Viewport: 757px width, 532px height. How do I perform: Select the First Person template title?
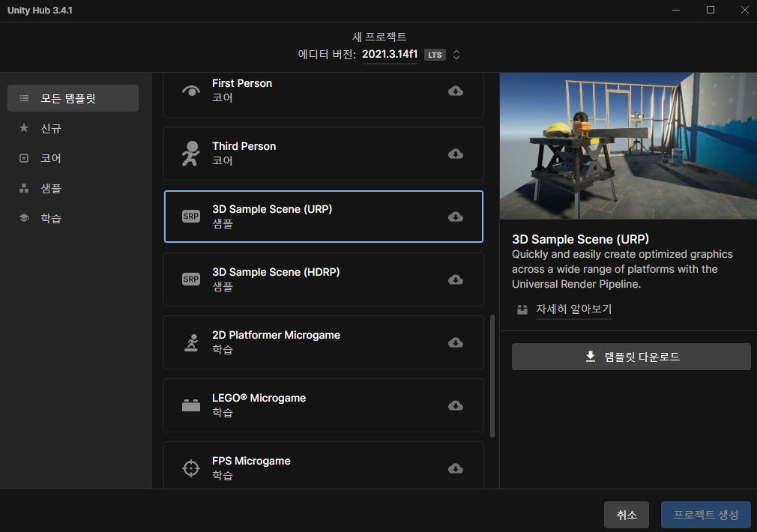point(242,83)
